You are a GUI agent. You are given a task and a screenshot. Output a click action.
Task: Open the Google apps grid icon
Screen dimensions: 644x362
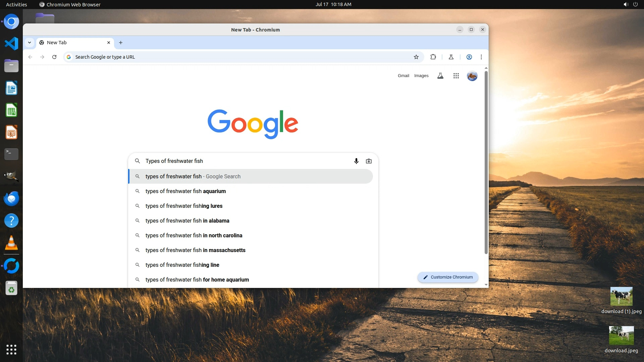tap(456, 76)
